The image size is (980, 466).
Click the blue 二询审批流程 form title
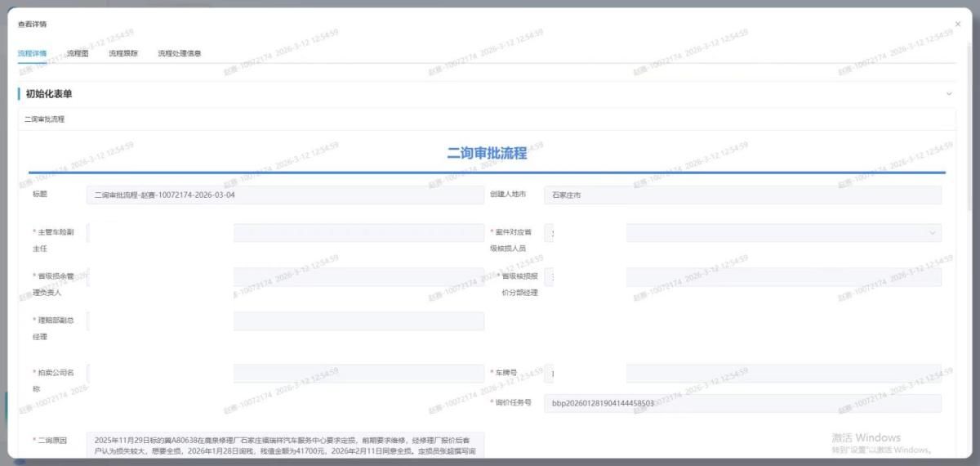[x=487, y=153]
